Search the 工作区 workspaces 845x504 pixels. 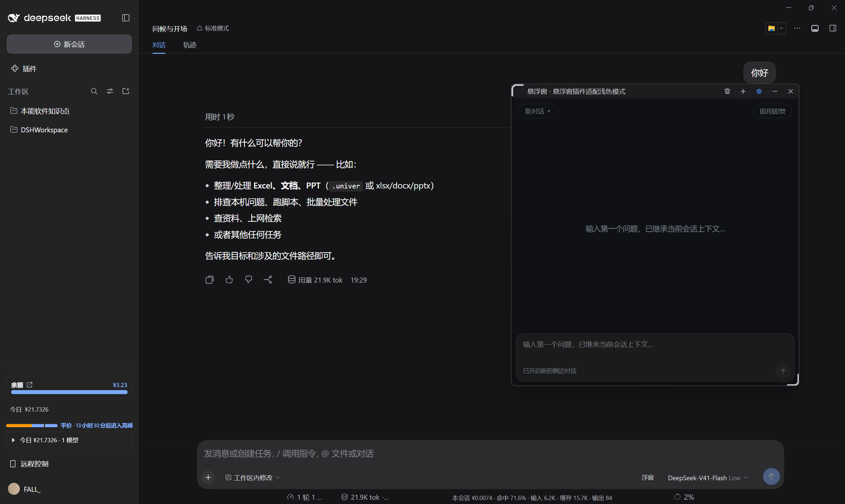tap(94, 91)
